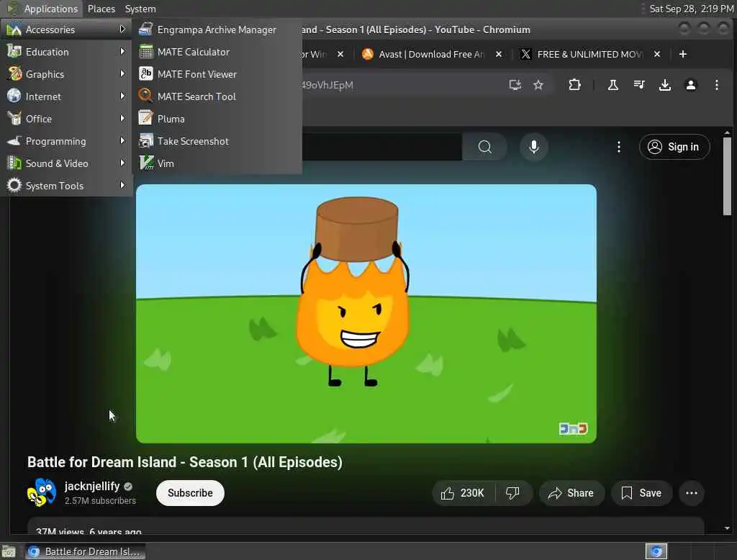
Task: Open the Extensions puzzle icon
Action: point(574,85)
